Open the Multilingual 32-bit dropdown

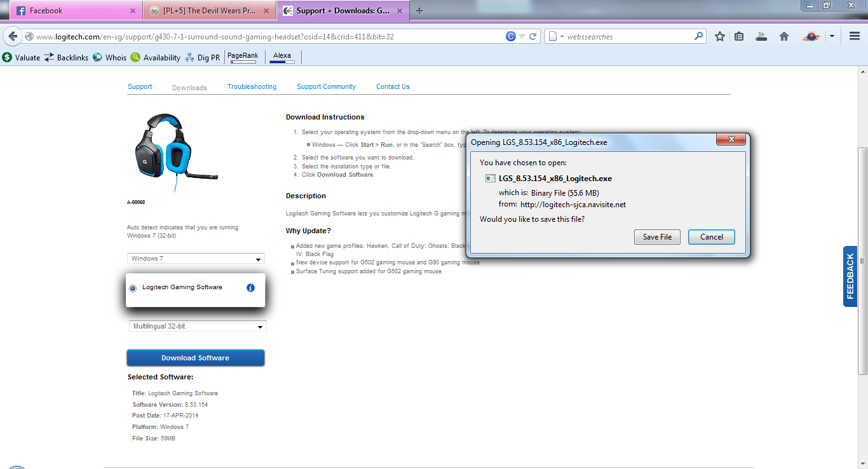point(198,326)
